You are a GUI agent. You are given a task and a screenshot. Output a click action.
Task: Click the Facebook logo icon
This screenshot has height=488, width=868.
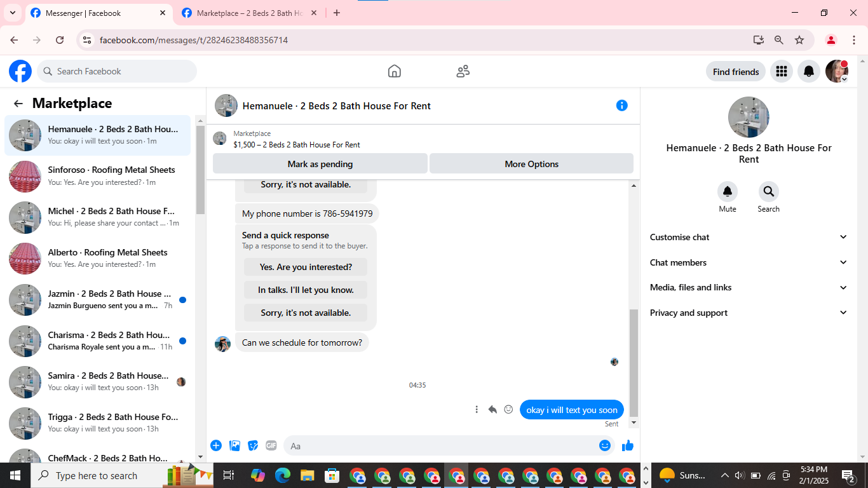pyautogui.click(x=20, y=71)
